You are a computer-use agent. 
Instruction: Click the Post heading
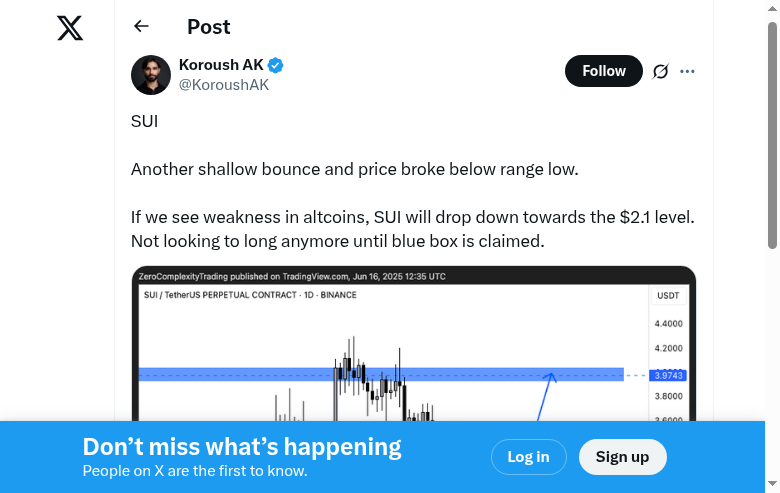point(208,27)
